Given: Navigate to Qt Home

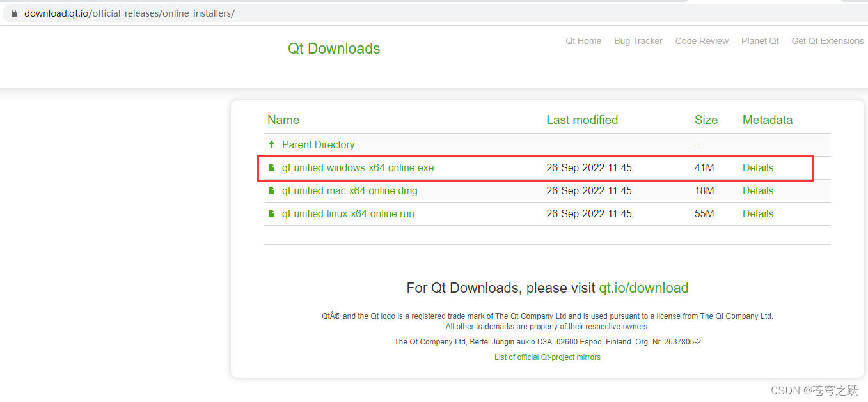Looking at the screenshot, I should tap(583, 41).
